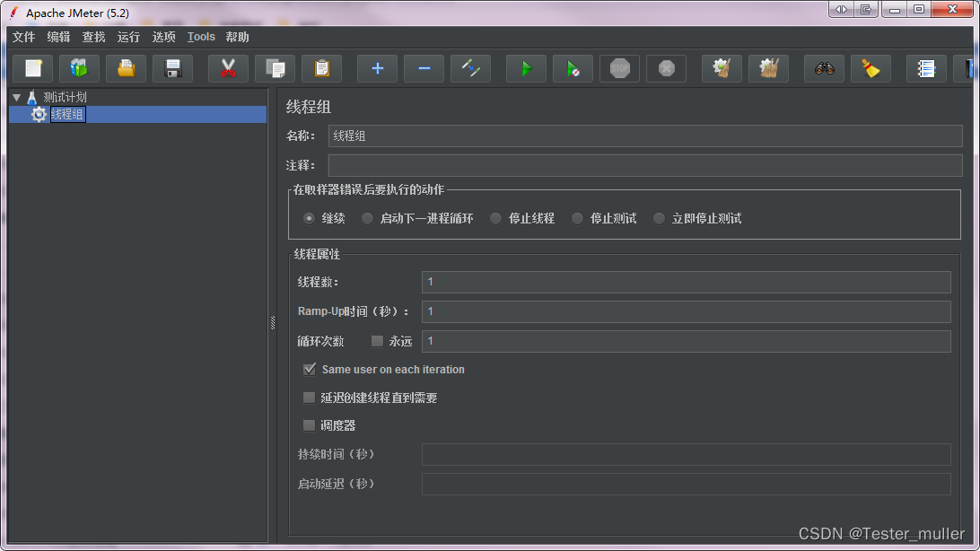Open the Templates toolbar icon
Viewport: 980px width, 551px height.
(79, 69)
